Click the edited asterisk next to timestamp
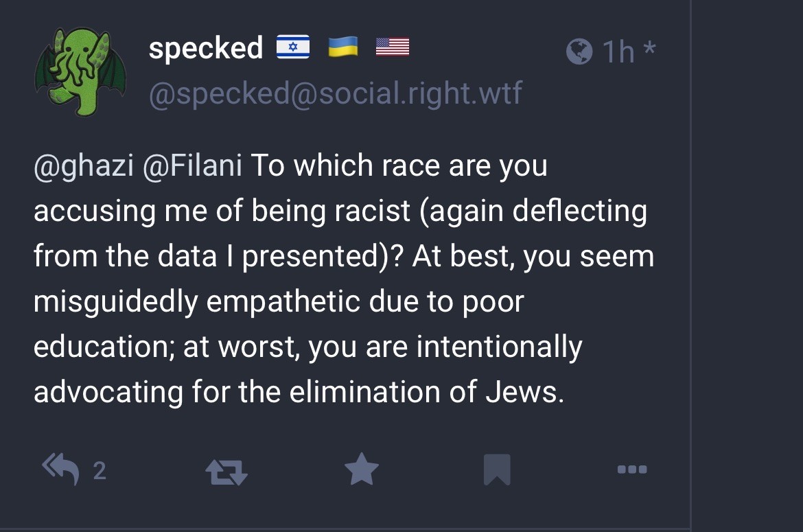 [x=649, y=49]
